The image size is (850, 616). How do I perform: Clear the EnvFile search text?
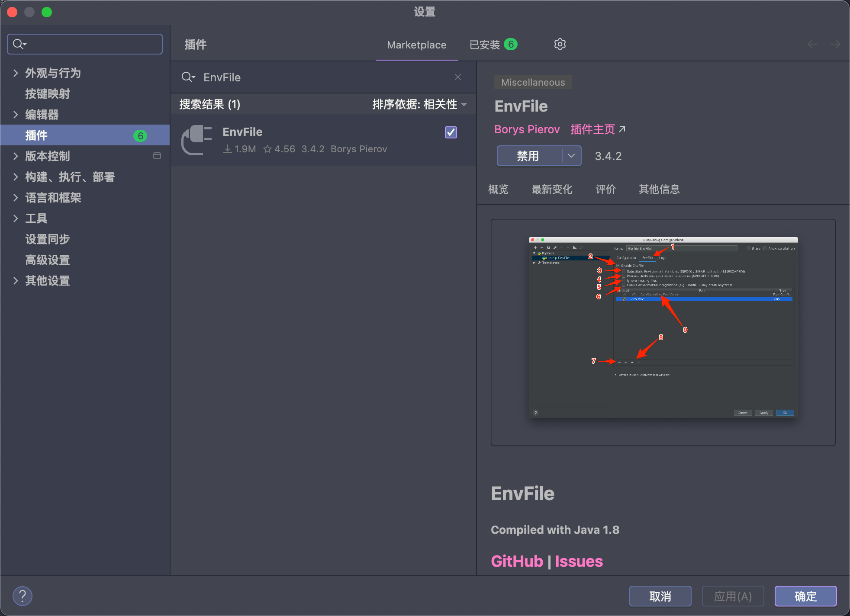[x=458, y=77]
